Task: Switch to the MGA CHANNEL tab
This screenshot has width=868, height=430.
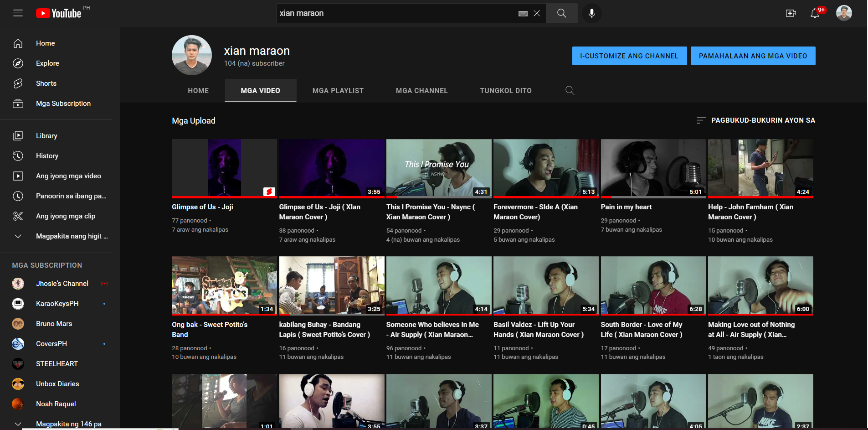Action: [x=422, y=91]
